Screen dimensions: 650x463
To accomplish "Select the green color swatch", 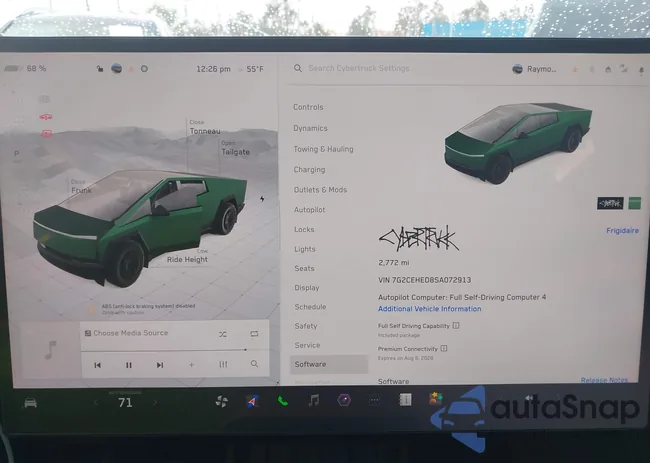I will pyautogui.click(x=635, y=203).
